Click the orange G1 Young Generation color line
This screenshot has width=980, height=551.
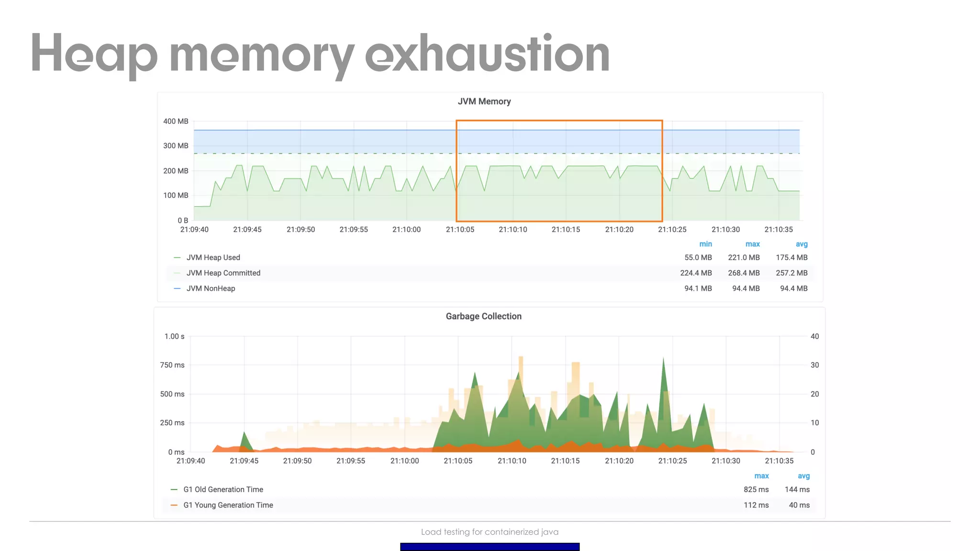(174, 505)
